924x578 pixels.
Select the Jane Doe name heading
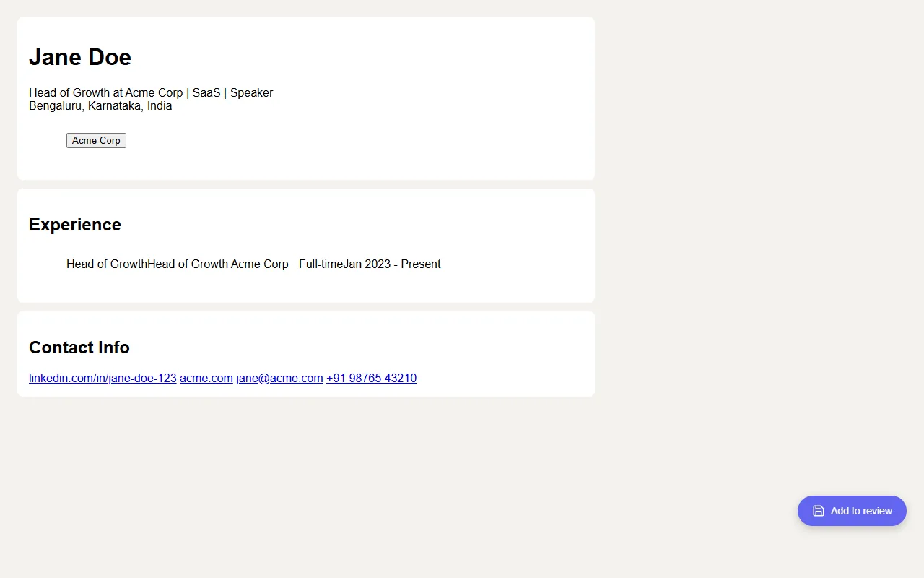click(80, 57)
